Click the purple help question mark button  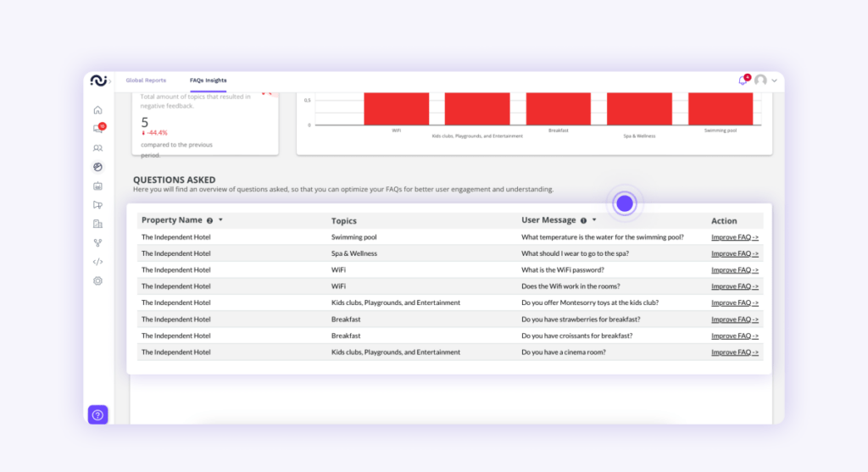(97, 414)
